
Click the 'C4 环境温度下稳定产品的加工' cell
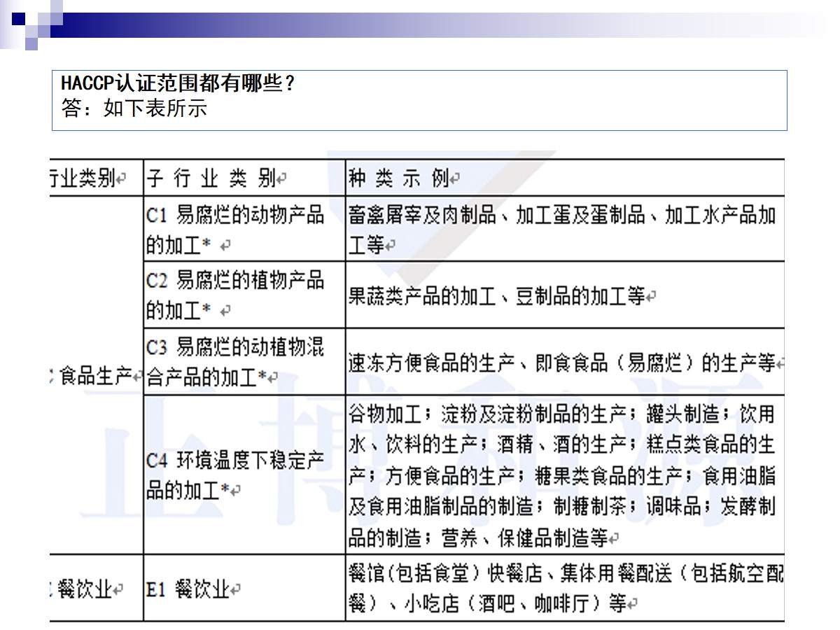(235, 475)
